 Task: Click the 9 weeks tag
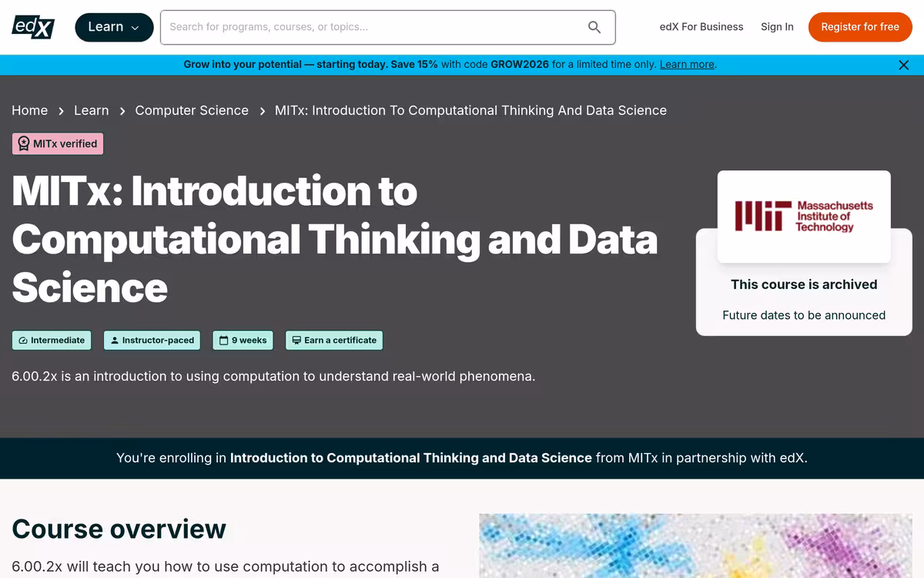click(243, 341)
